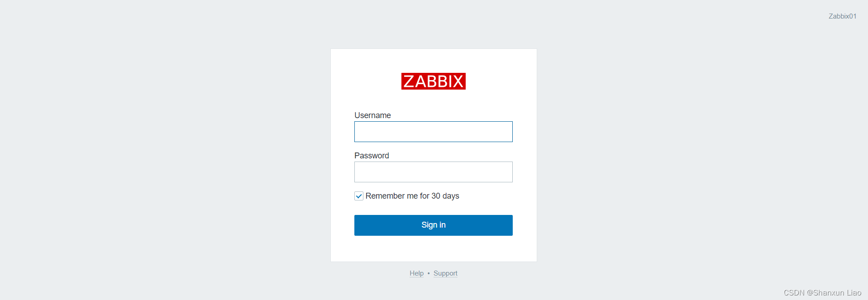Click the red ZABBIX banner image
Viewport: 868px width, 300px height.
pyautogui.click(x=433, y=81)
